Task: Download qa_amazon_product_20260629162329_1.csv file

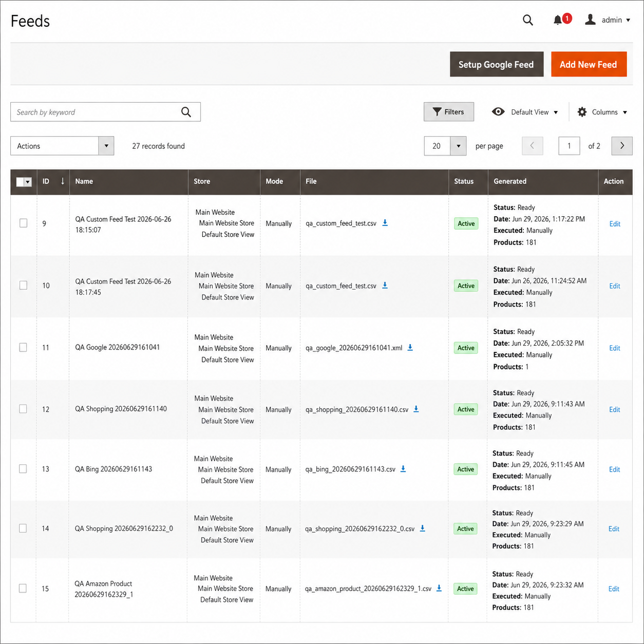Action: pos(439,589)
